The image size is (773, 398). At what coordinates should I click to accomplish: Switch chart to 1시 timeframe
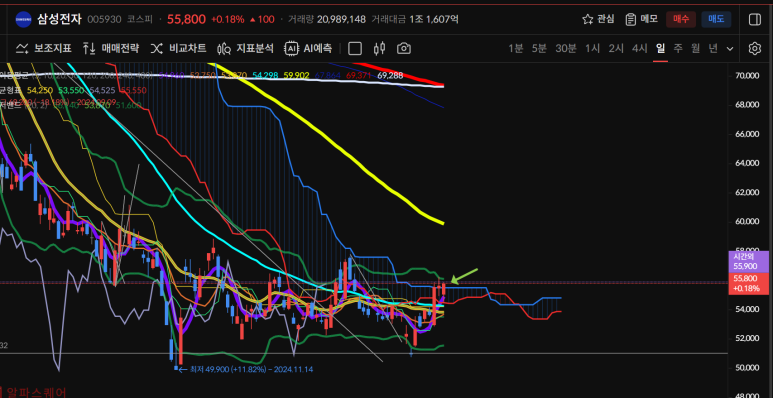click(x=593, y=48)
